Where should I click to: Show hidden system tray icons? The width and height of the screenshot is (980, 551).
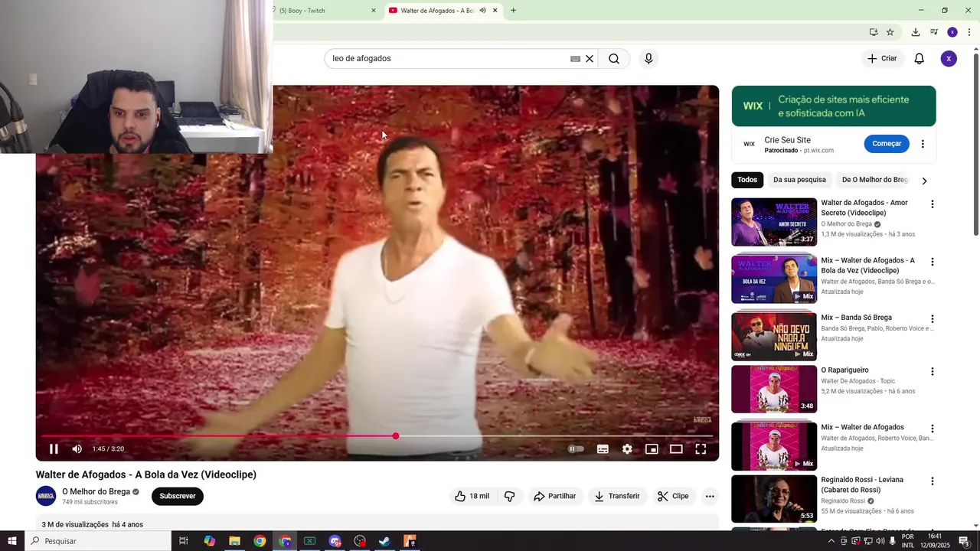(831, 541)
